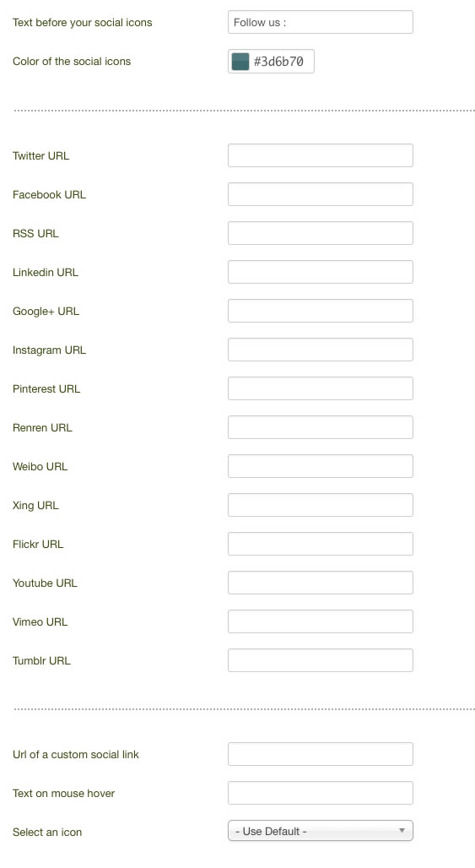Click the Twitter URL input field
The width and height of the screenshot is (475, 868).
pyautogui.click(x=320, y=155)
